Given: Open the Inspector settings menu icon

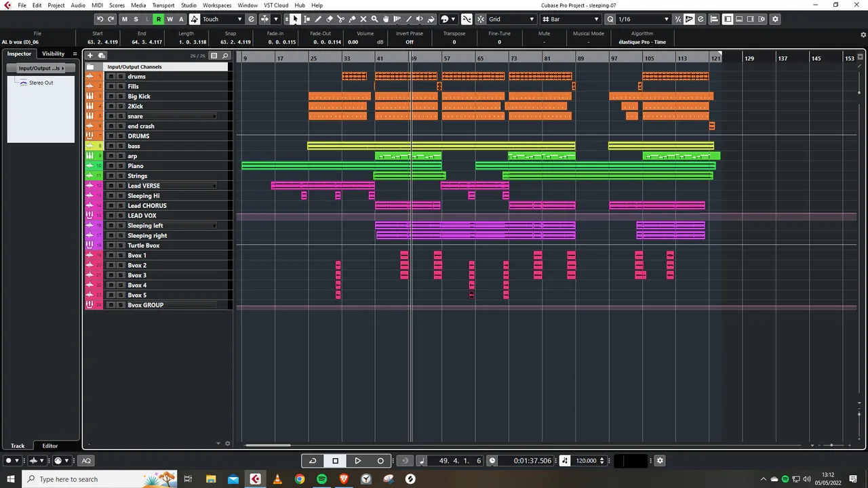Looking at the screenshot, I should tap(75, 54).
